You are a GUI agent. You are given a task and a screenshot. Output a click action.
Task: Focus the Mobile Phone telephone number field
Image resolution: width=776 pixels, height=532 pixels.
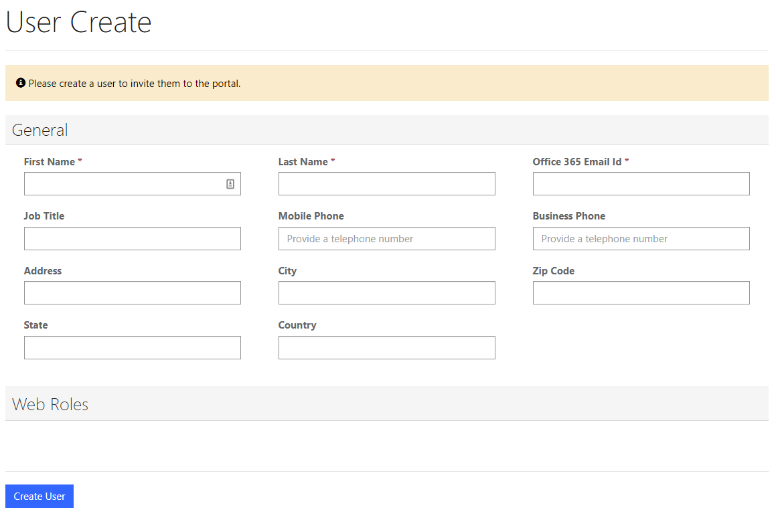click(x=386, y=238)
